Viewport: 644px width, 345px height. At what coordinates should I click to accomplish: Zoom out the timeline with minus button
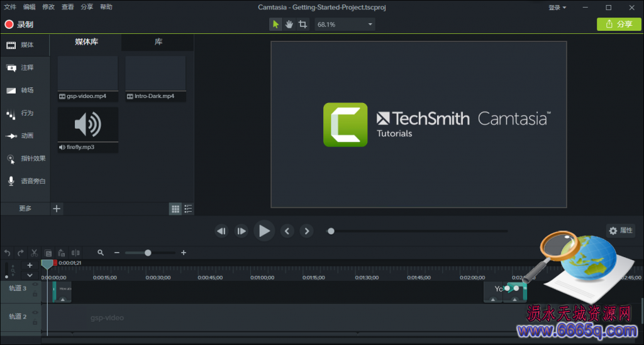116,253
